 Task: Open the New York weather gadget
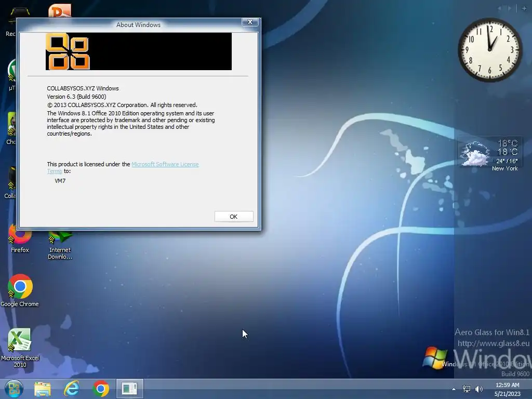[x=490, y=154]
